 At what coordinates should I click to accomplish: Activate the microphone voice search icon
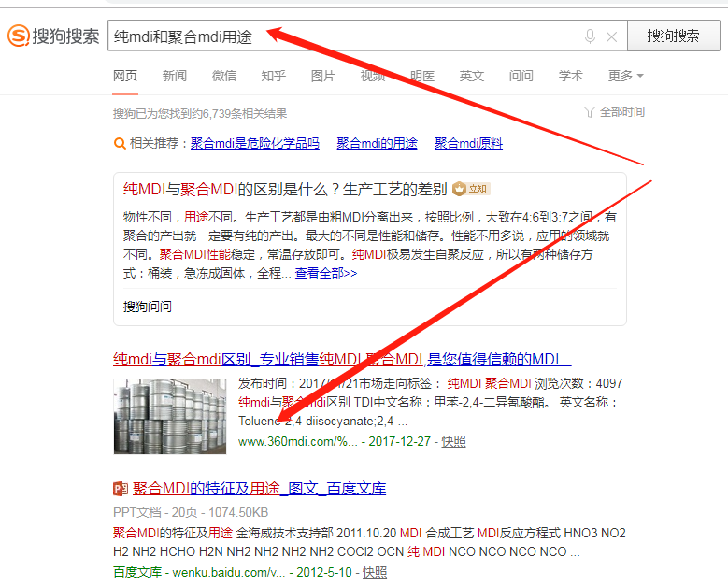[590, 36]
